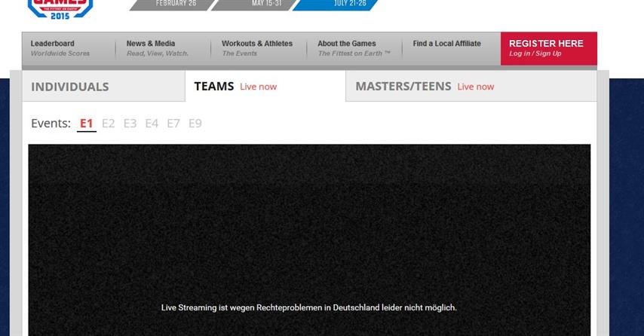Viewport: 644px width, 336px height.
Task: Select the May 15-31 timeline banner
Action: coord(254,5)
